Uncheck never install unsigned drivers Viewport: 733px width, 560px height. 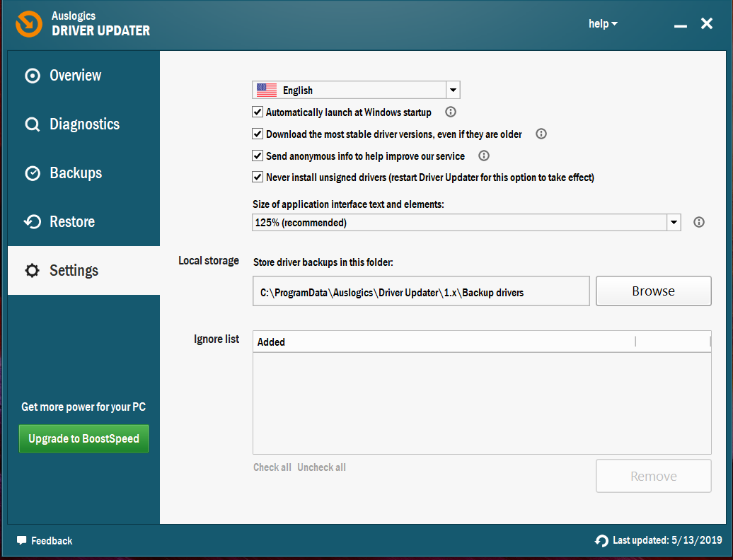pos(258,177)
